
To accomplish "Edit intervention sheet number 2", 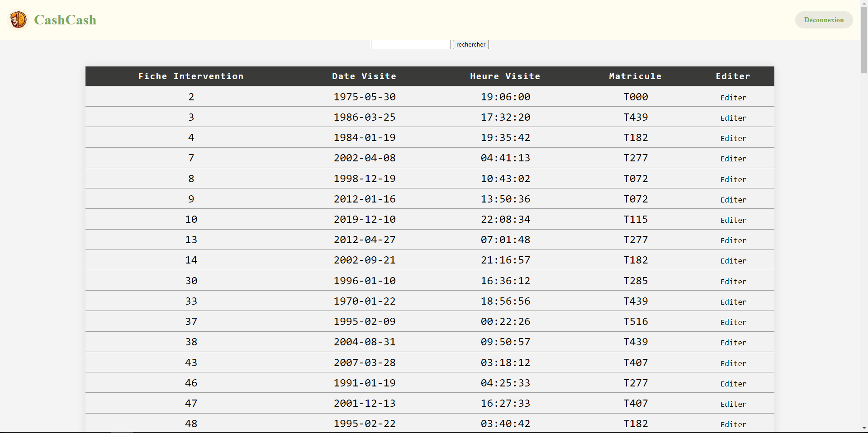I will pyautogui.click(x=733, y=98).
